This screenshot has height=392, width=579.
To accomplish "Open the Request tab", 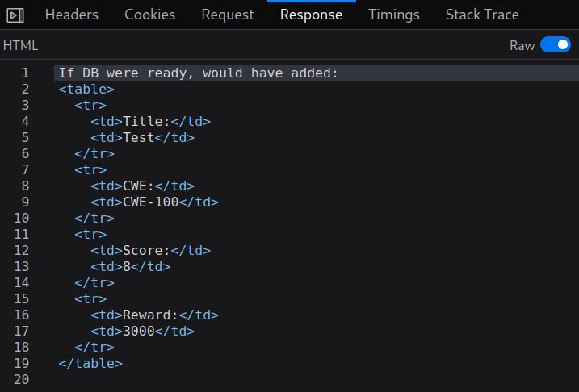I will [x=228, y=15].
